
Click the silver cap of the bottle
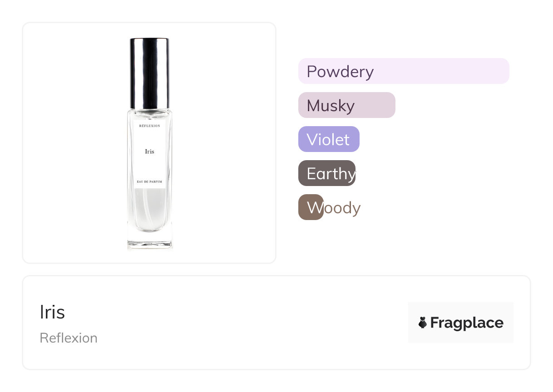click(149, 73)
